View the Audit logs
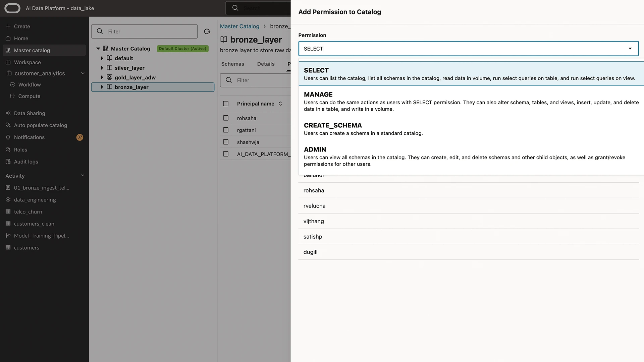The height and width of the screenshot is (362, 644). point(25,162)
